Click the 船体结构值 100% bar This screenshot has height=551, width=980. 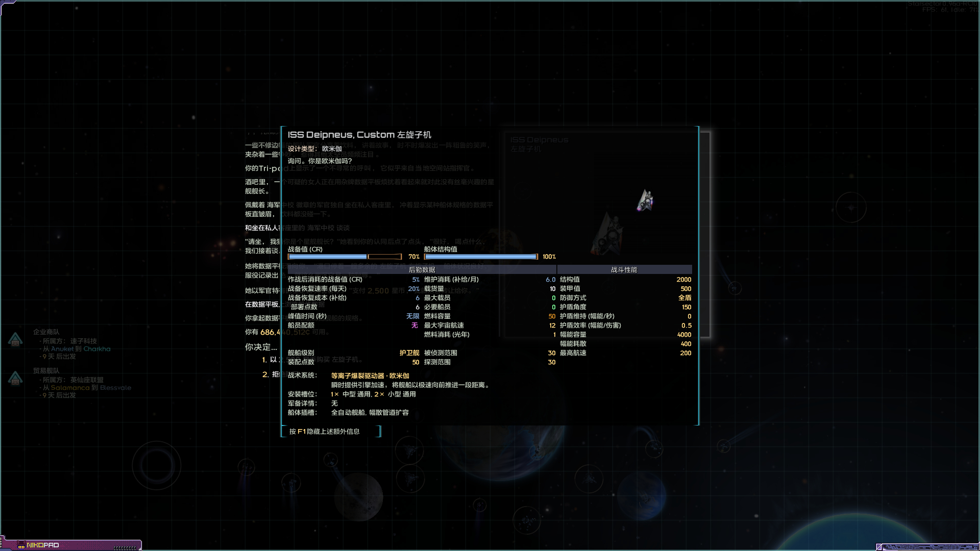point(480,257)
